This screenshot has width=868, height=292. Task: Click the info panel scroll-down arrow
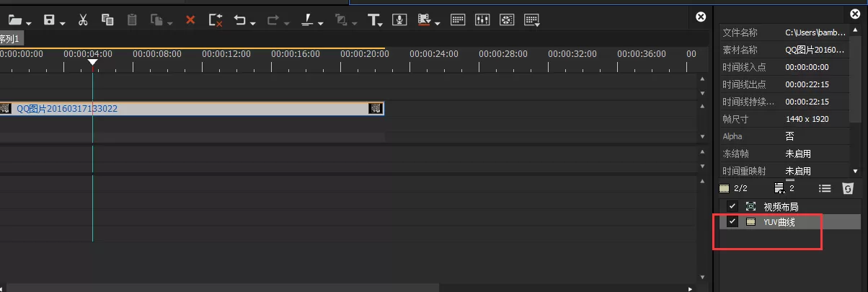click(856, 172)
